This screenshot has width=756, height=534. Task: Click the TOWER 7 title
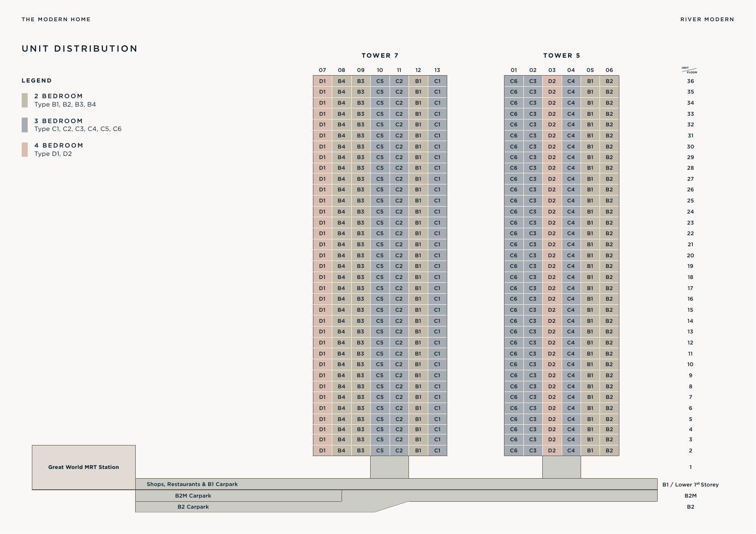click(x=380, y=55)
